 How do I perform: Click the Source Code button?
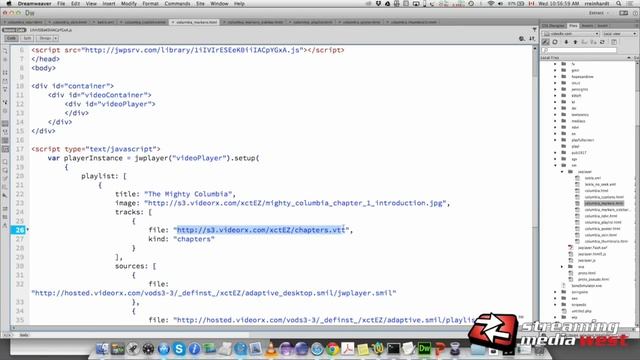click(x=14, y=30)
